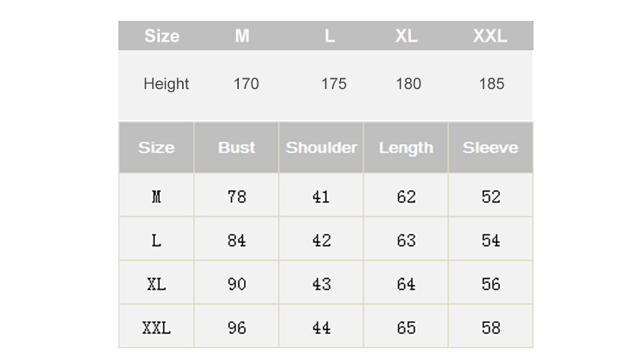
Task: Click shoulder measurement 41
Action: click(x=321, y=197)
